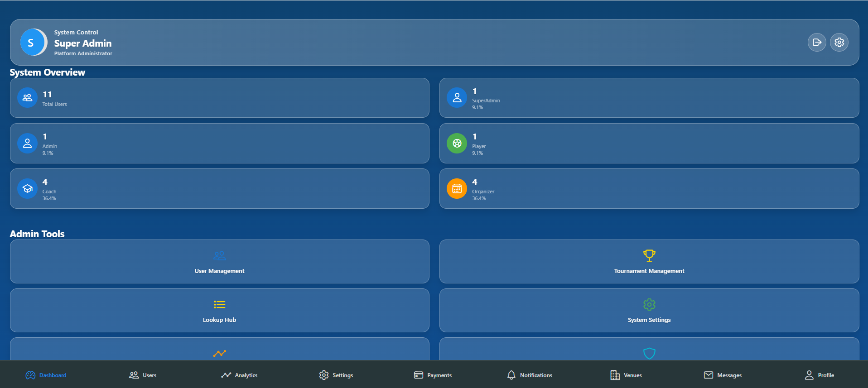View the Notifications tab
This screenshot has height=388, width=868.
(x=529, y=375)
